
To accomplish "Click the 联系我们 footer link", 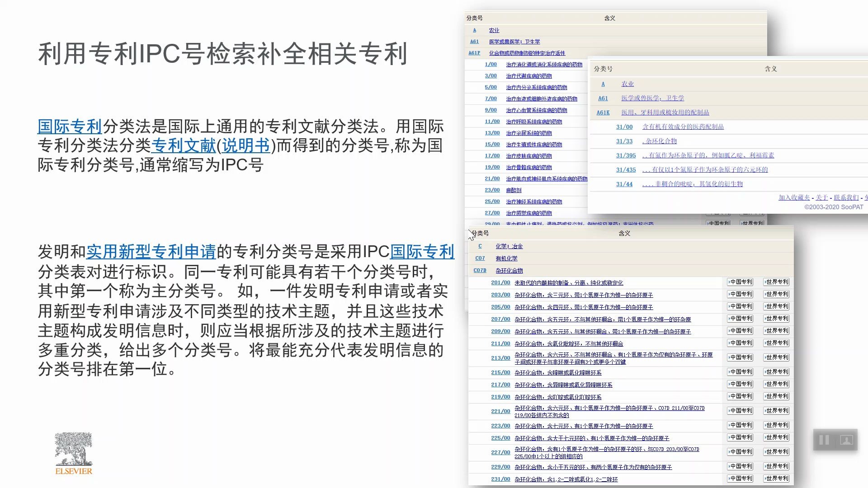I will pos(846,197).
